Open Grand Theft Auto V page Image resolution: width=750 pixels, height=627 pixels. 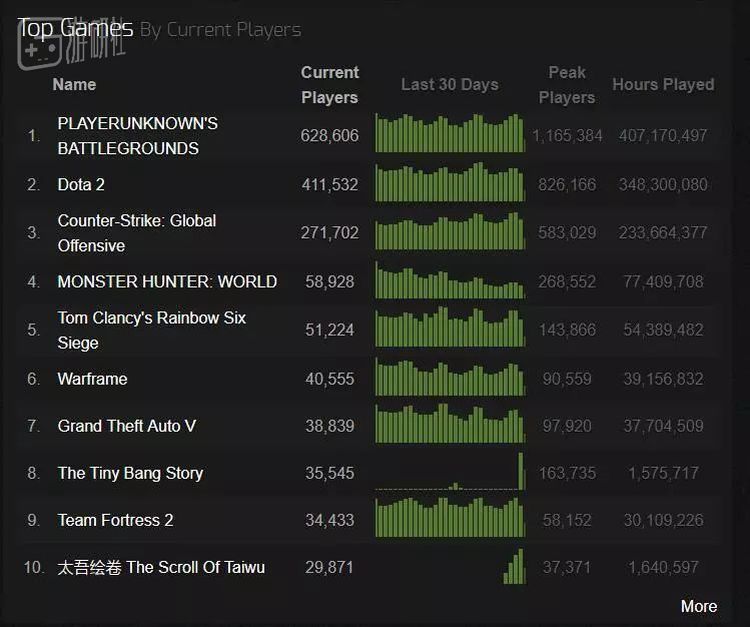tap(127, 426)
